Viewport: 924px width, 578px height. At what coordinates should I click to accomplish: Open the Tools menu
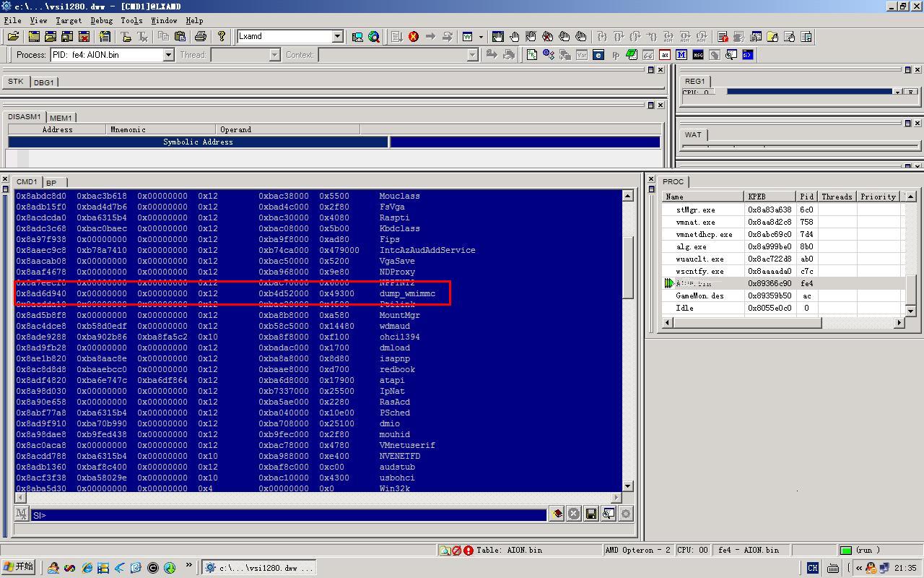[131, 20]
